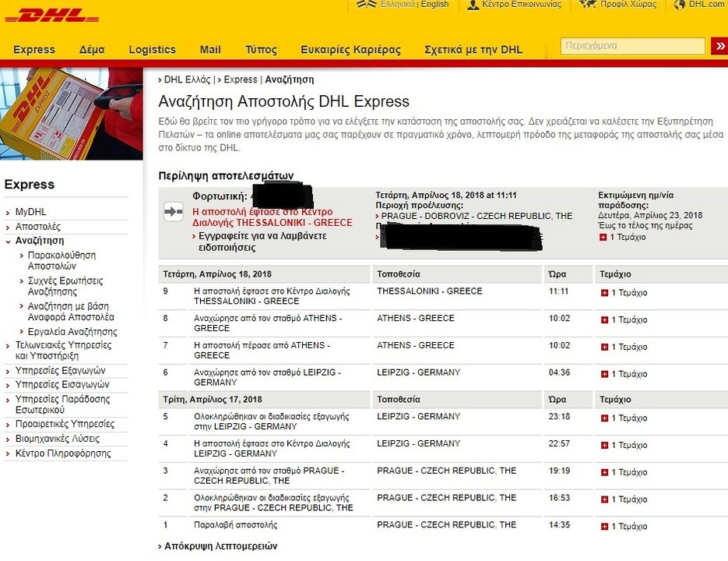Open the Logistics top menu
This screenshot has width=728, height=561.
pyautogui.click(x=153, y=50)
